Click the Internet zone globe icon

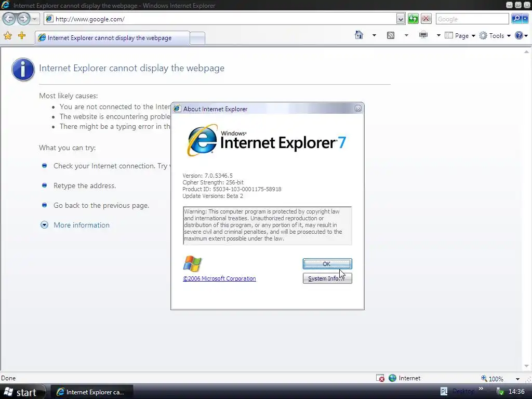[393, 378]
